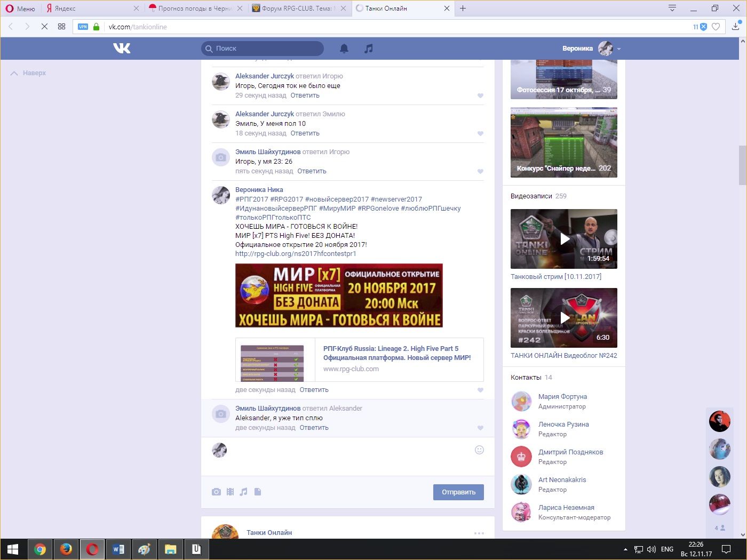Open VK notifications bell

[x=344, y=49]
